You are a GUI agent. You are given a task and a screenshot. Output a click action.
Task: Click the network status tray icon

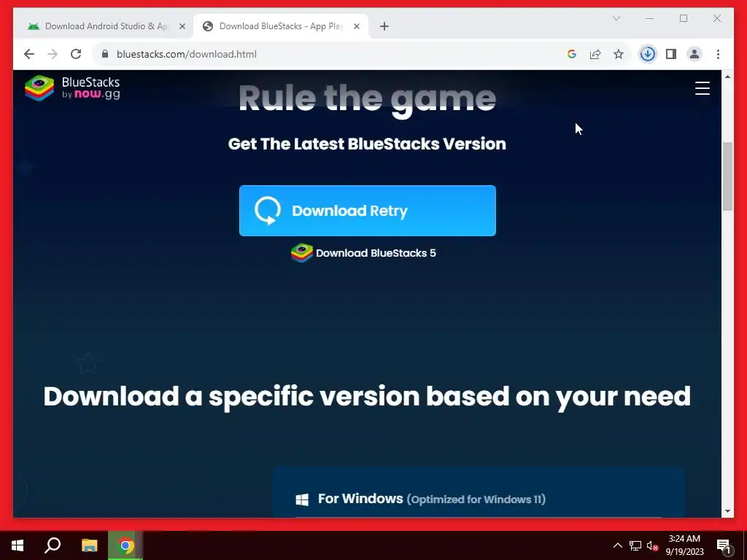coord(635,545)
